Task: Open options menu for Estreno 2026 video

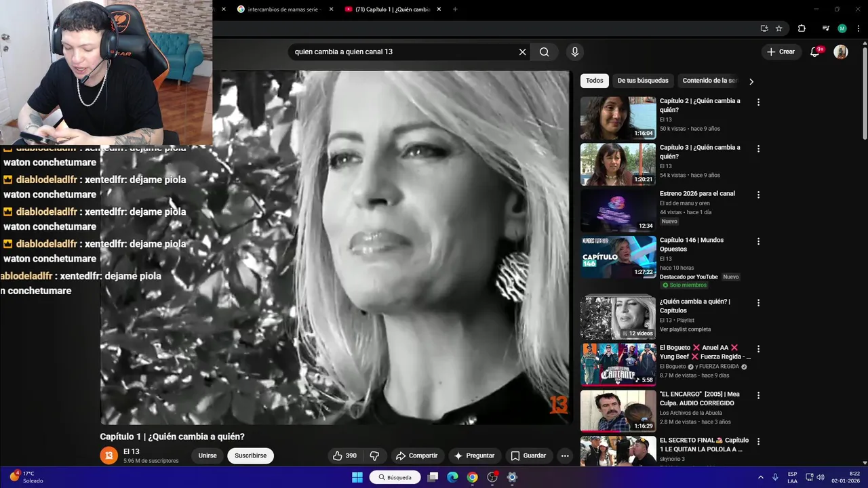Action: coord(758,195)
